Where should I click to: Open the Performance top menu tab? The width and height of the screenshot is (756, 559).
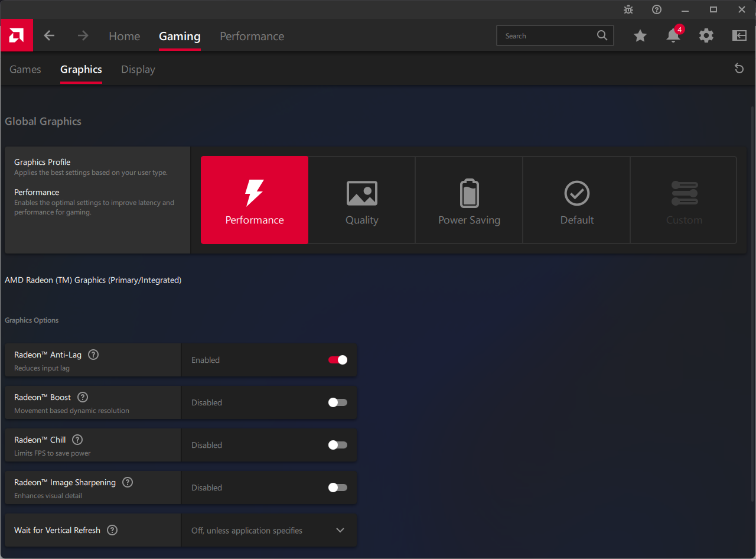click(x=252, y=36)
